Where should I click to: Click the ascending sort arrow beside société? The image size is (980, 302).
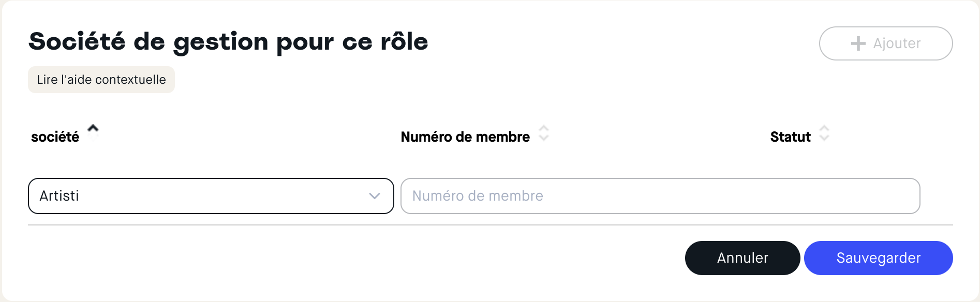pos(93,128)
